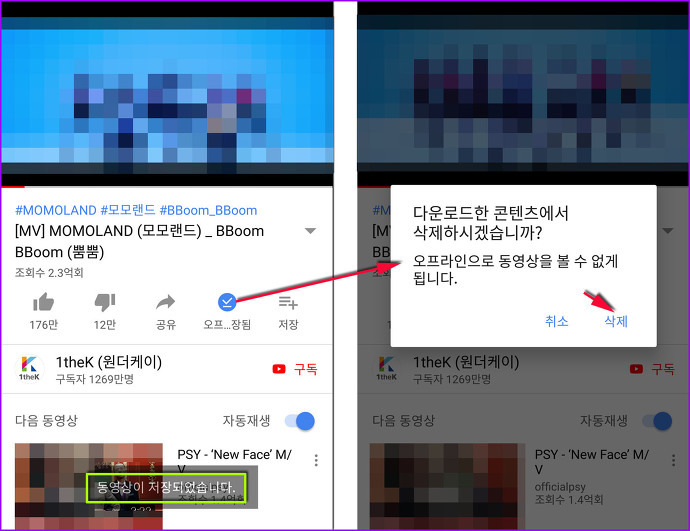690x531 pixels.
Task: Click 취소 button in delete dialog
Action: pos(557,321)
